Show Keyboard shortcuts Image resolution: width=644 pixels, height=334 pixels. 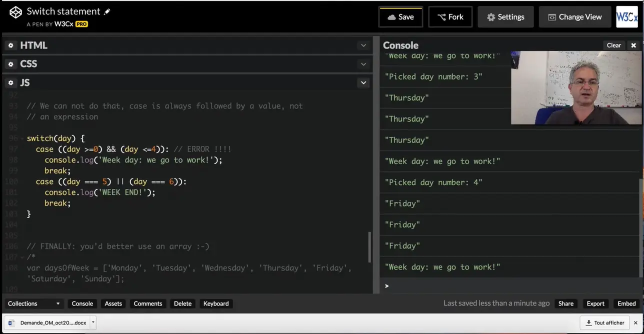pos(216,303)
